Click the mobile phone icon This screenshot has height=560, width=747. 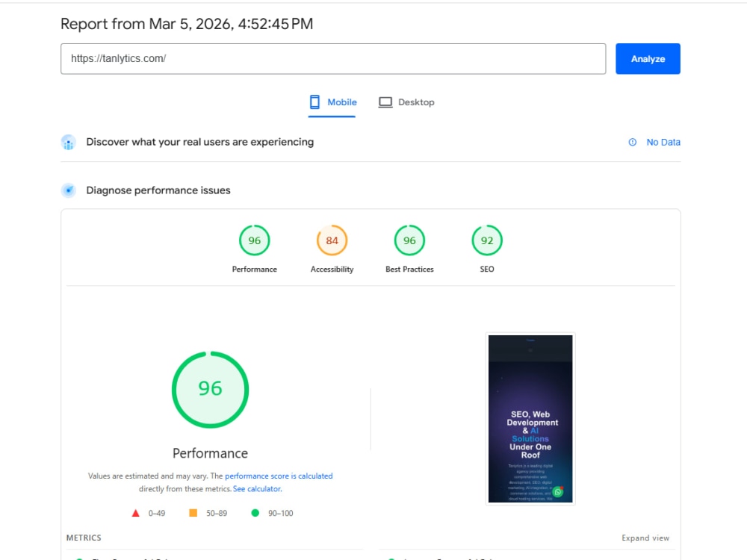tap(314, 102)
